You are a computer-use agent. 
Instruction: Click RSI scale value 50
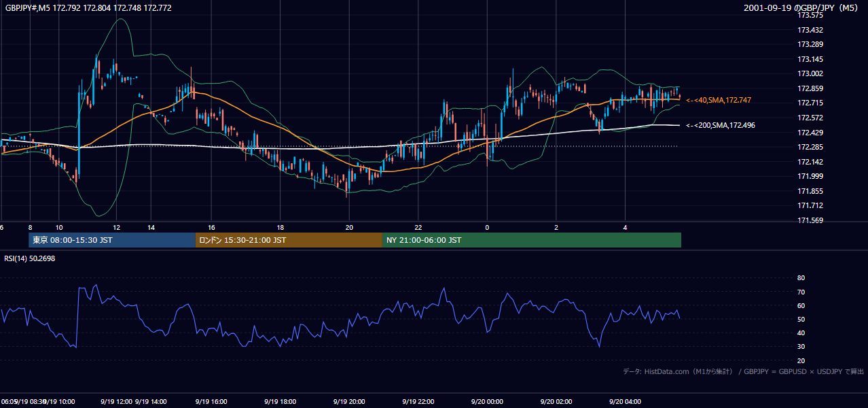pos(801,319)
